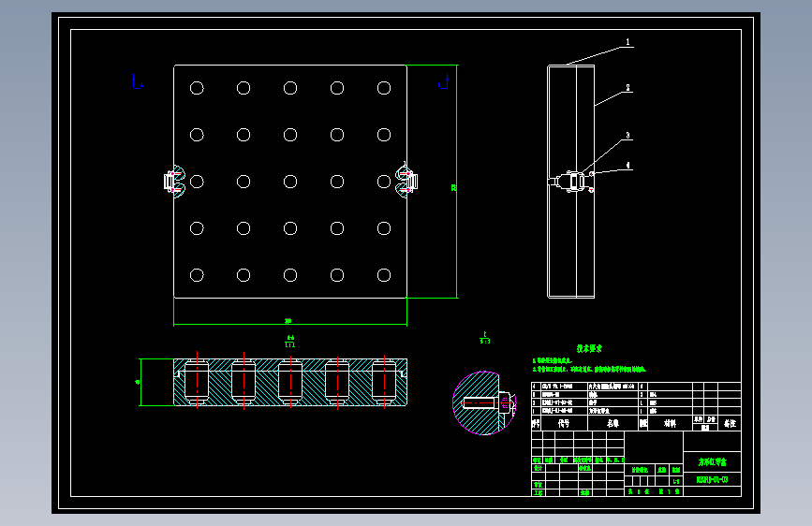Select the green section label above the hatched section
Image resolution: width=812 pixels, height=526 pixels.
[290, 342]
